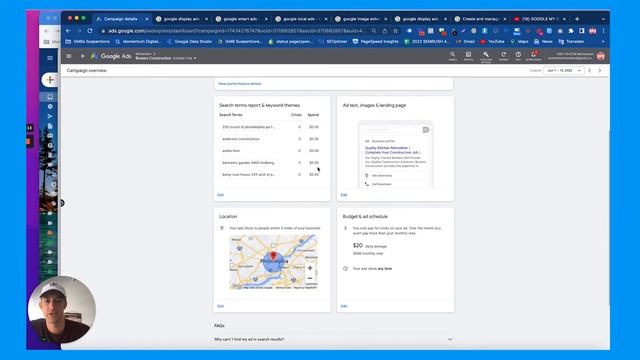Switch to the GOOGLE MY YouTube tab
Viewport: 640px width, 360px height.
coord(539,19)
